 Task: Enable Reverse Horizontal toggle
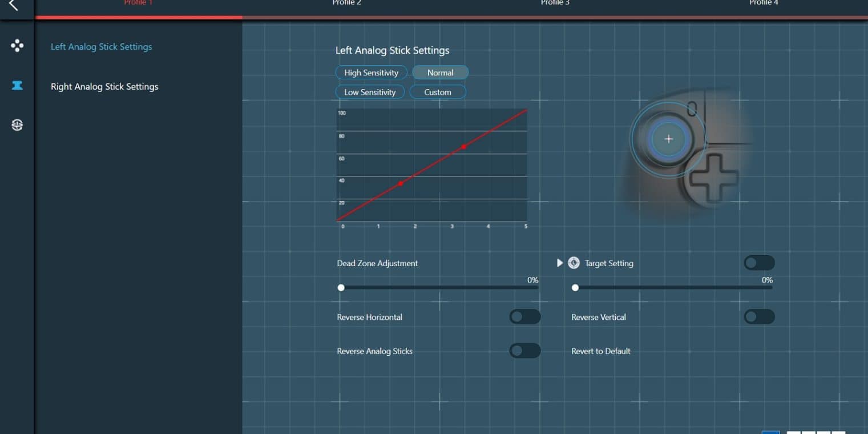click(524, 317)
